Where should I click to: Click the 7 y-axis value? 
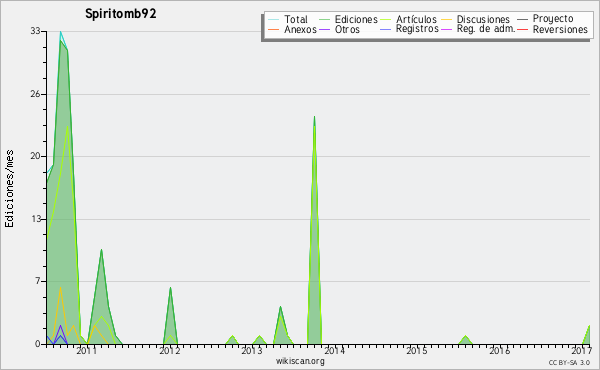[x=38, y=281]
